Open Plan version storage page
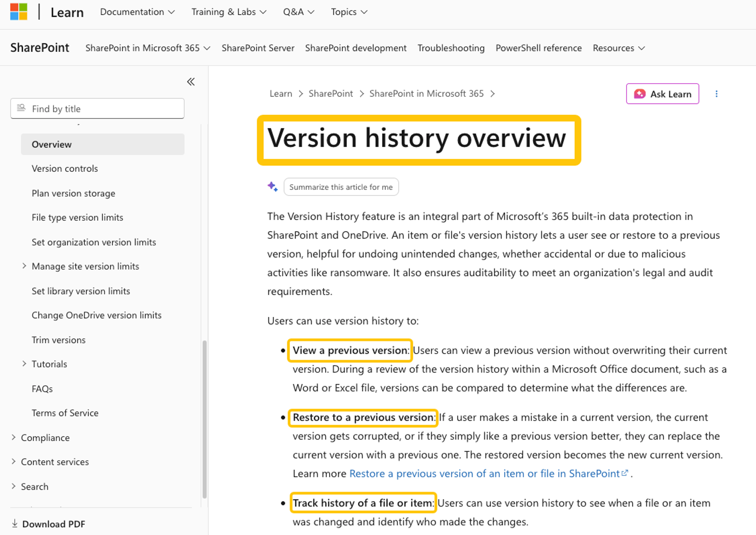The image size is (756, 535). point(73,193)
